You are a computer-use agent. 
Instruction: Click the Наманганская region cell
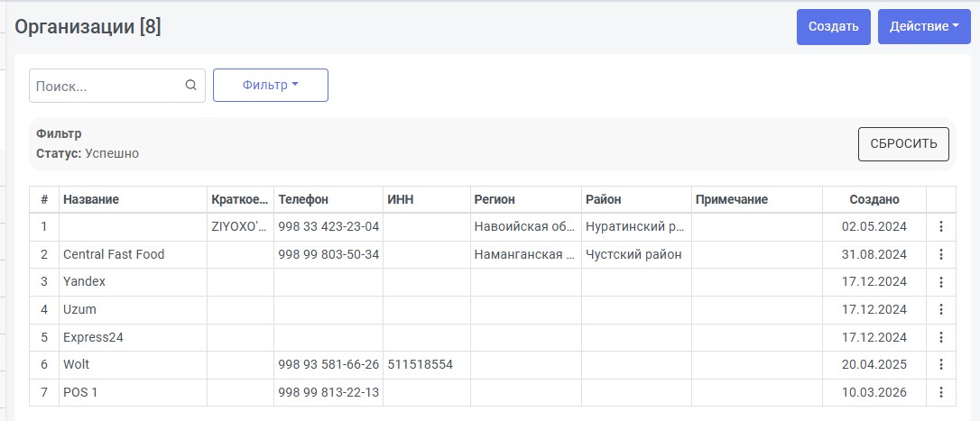pos(525,254)
